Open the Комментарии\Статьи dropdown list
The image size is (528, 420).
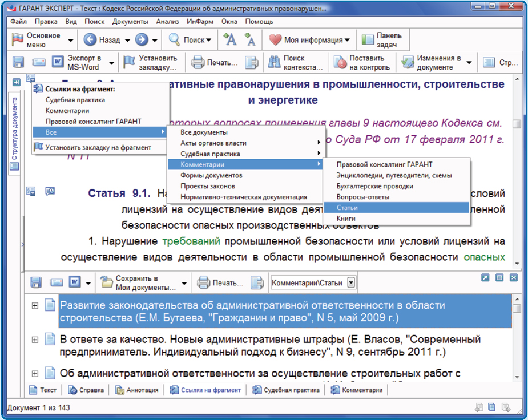click(351, 282)
